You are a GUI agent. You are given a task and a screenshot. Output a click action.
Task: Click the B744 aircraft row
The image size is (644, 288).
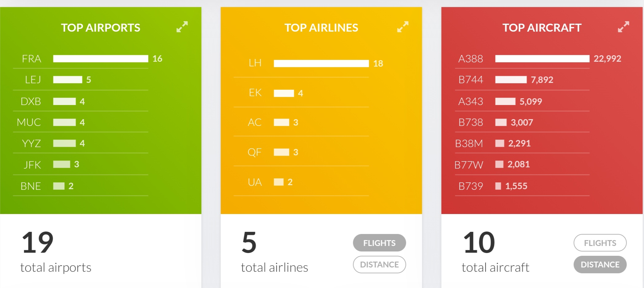tap(522, 80)
